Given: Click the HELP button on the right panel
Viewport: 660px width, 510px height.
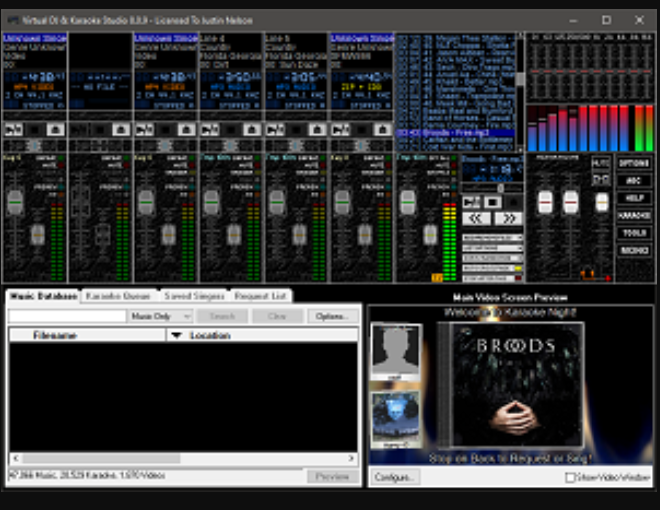Looking at the screenshot, I should 634,198.
